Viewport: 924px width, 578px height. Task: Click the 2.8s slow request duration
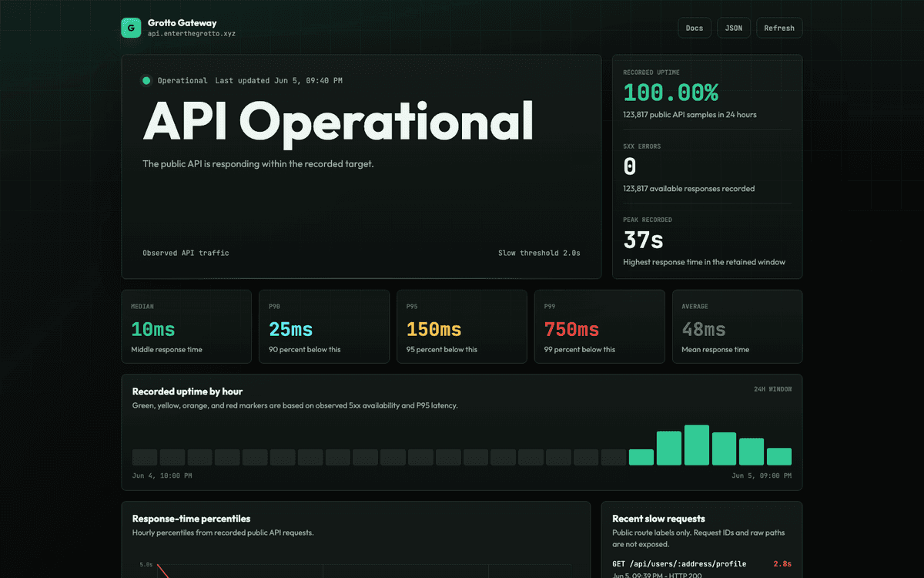782,564
